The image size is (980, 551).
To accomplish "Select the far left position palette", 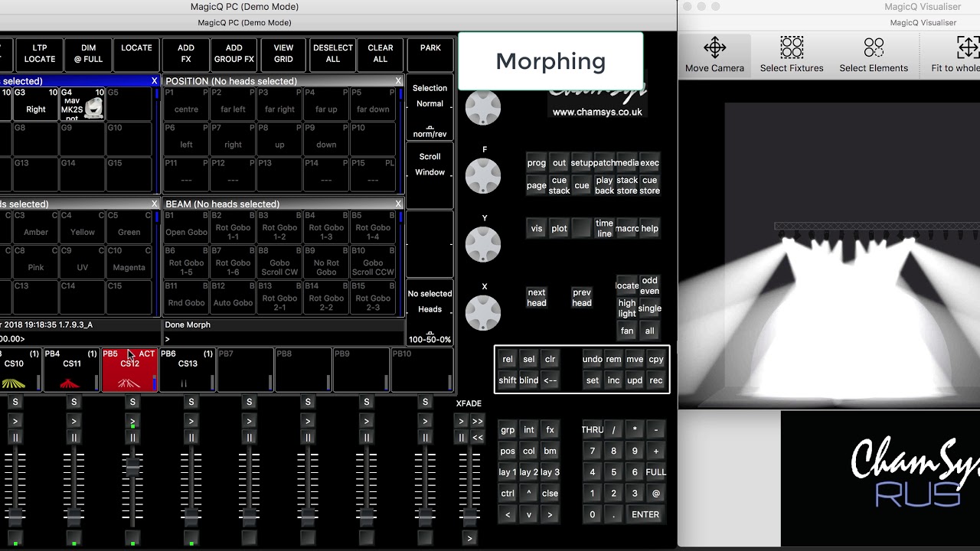I will tap(233, 104).
